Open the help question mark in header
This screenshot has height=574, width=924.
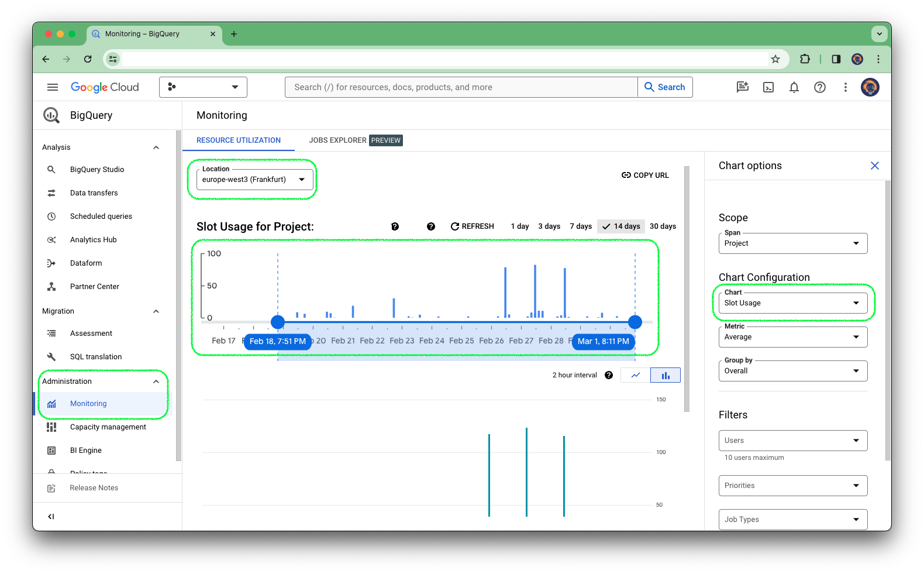(820, 87)
